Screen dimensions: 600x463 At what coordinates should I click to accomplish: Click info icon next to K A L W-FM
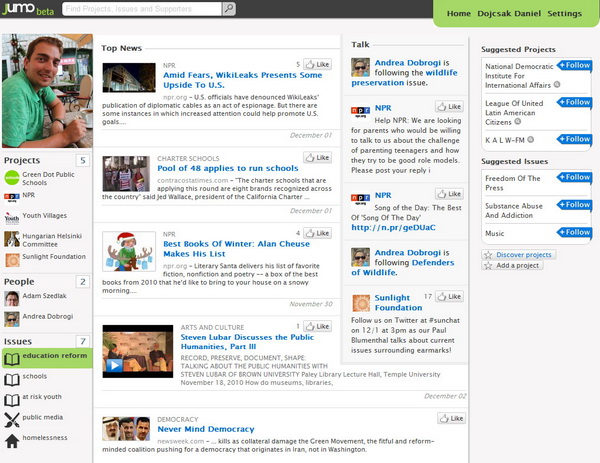[x=530, y=140]
